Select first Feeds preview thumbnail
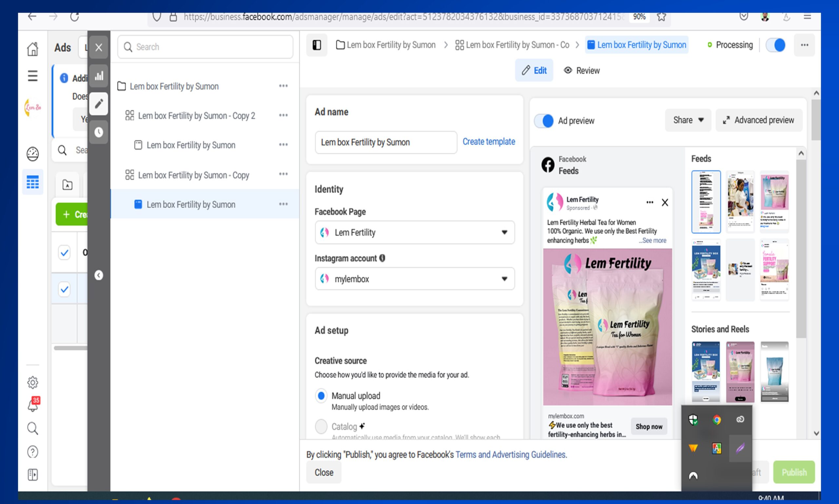 706,202
